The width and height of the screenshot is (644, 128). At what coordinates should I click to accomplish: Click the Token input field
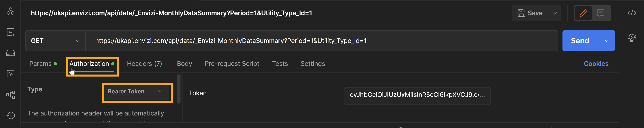coord(417,96)
